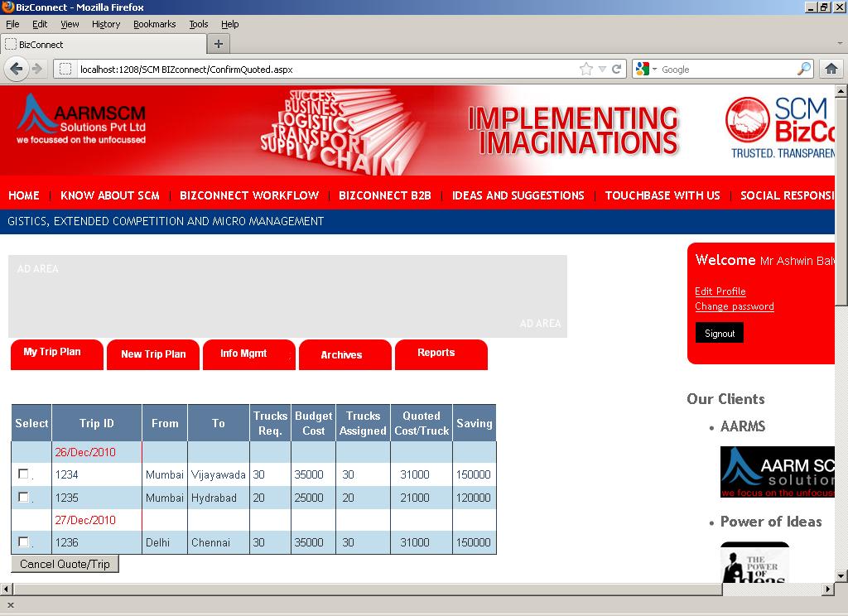Click the Saving column header
Image resolution: width=848 pixels, height=616 pixels.
coord(475,423)
